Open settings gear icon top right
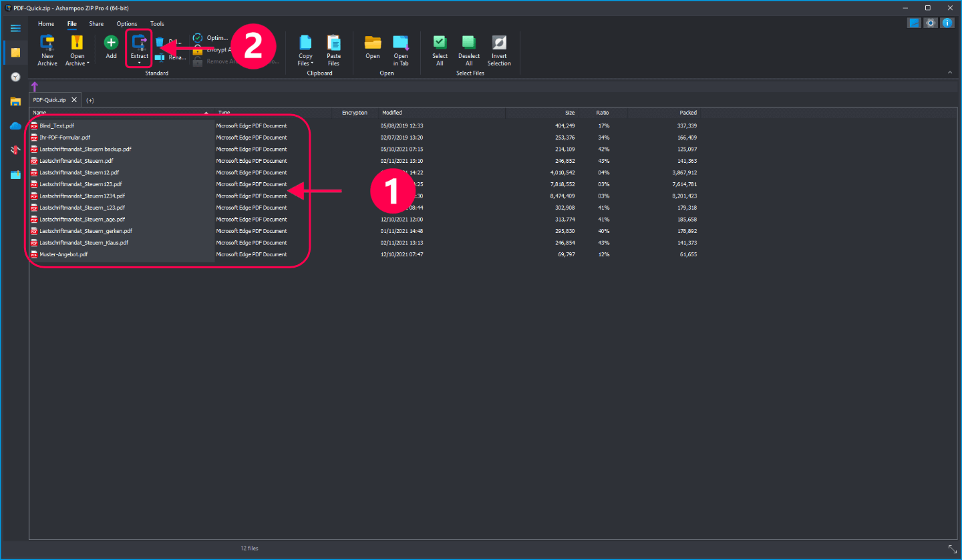 click(931, 23)
